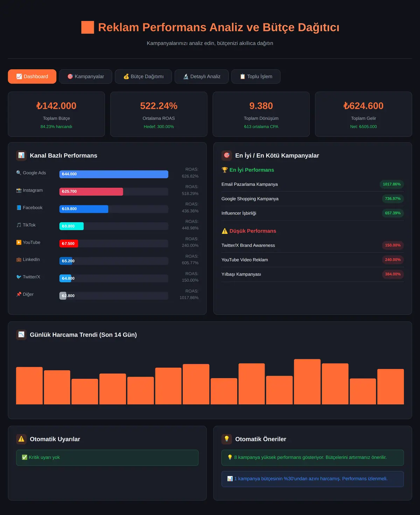Image resolution: width=420 pixels, height=515 pixels.
Task: Click the warning icon beside Otomatik Uyarılar
Action: (21, 439)
